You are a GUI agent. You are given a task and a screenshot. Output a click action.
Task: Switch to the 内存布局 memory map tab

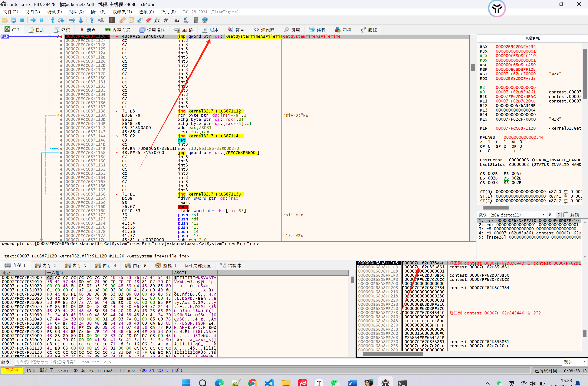(x=118, y=30)
